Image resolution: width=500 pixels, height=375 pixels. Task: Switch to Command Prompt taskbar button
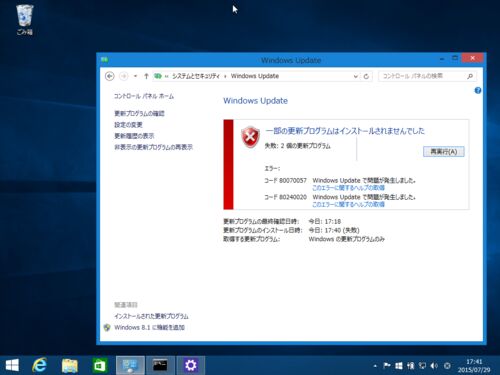pyautogui.click(x=160, y=365)
